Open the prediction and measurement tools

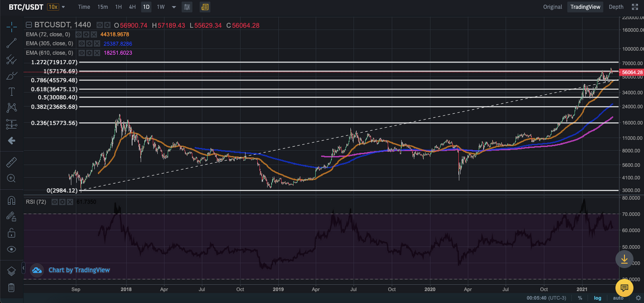pyautogui.click(x=12, y=124)
